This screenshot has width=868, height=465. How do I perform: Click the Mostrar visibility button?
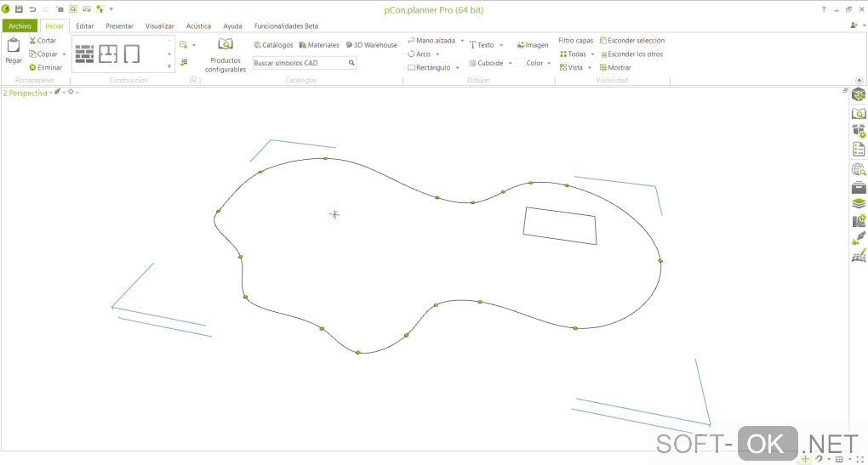point(615,67)
